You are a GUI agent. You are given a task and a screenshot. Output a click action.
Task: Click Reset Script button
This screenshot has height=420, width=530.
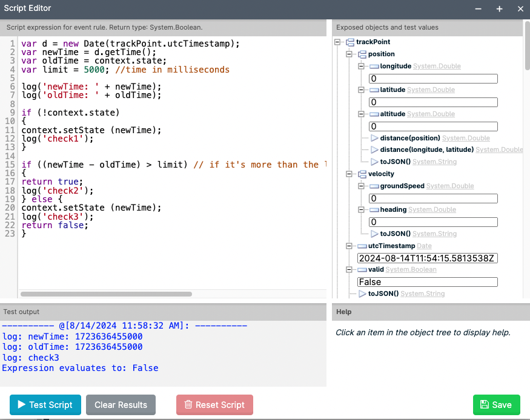[x=214, y=405]
